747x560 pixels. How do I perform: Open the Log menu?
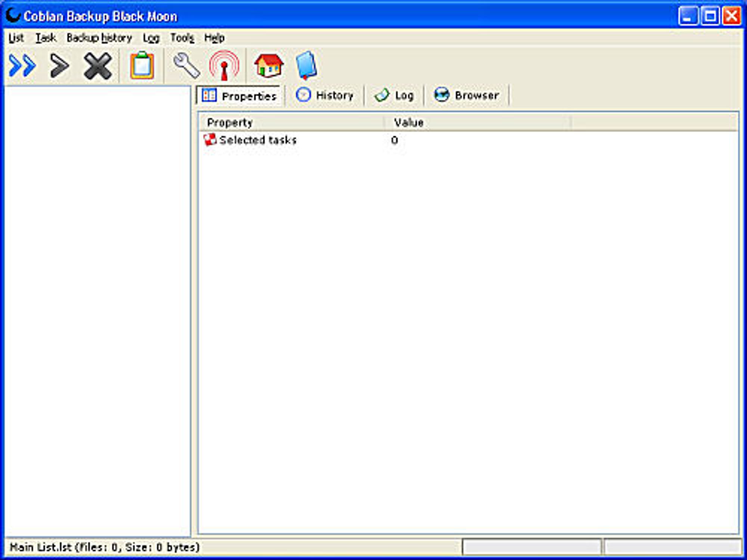(151, 38)
